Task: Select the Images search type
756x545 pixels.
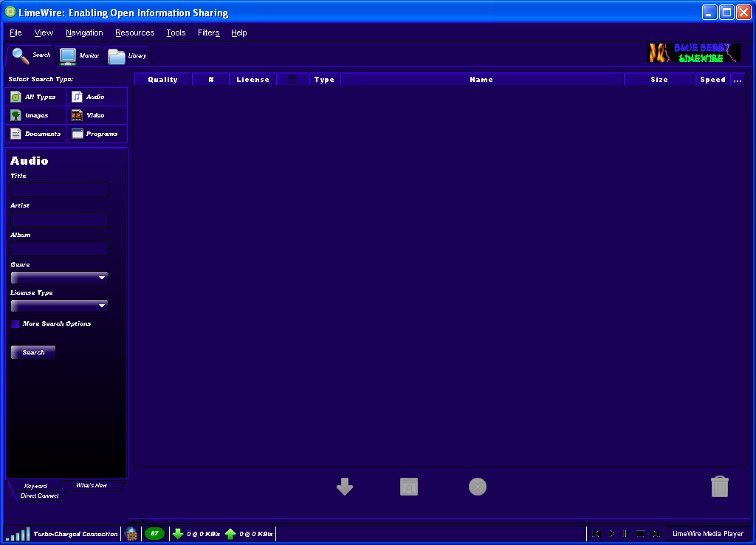Action: pyautogui.click(x=35, y=115)
